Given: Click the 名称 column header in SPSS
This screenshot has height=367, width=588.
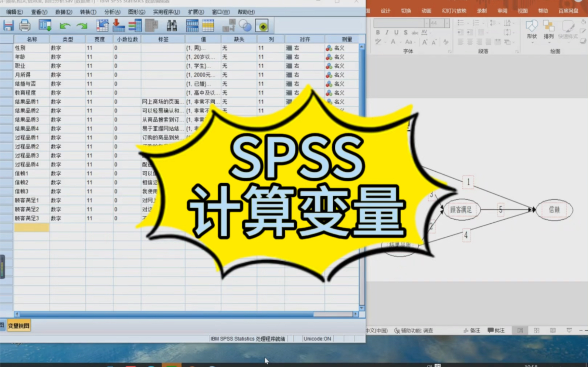Looking at the screenshot, I should point(32,39).
